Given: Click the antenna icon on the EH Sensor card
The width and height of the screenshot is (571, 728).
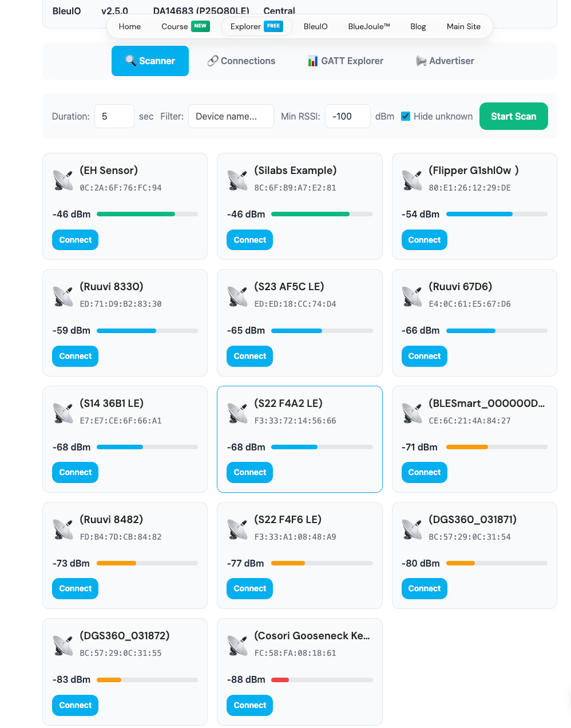Looking at the screenshot, I should pos(63,179).
